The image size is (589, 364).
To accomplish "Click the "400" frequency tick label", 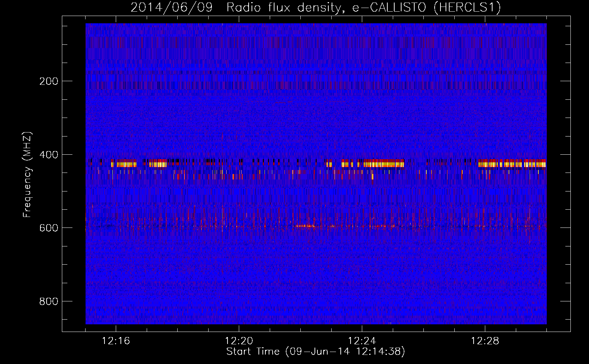I will point(49,155).
